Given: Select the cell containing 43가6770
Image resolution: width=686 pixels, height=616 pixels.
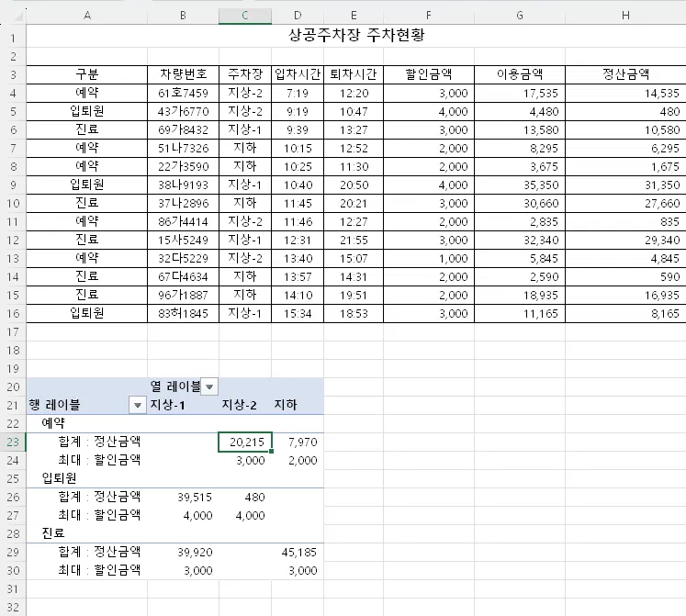Looking at the screenshot, I should tap(184, 112).
